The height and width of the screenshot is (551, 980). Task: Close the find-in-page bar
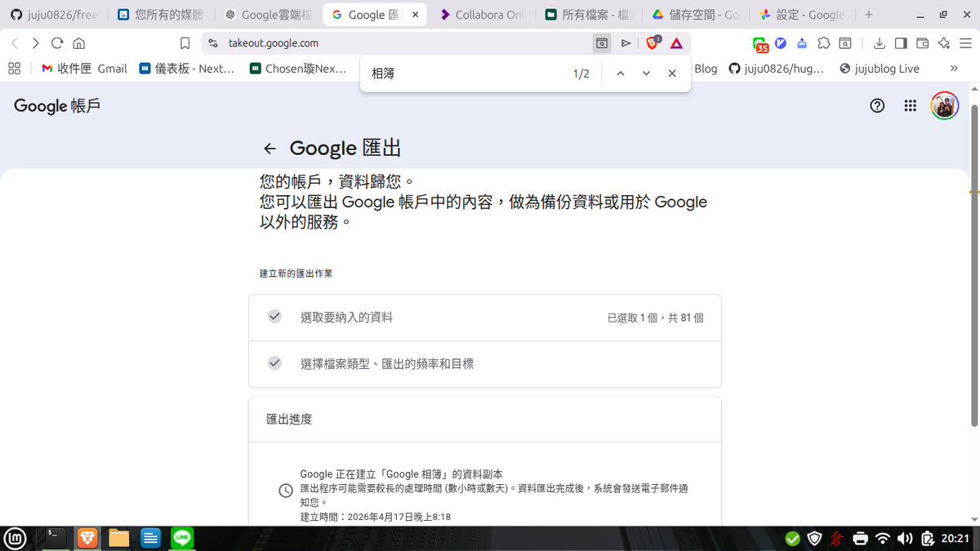tap(672, 73)
